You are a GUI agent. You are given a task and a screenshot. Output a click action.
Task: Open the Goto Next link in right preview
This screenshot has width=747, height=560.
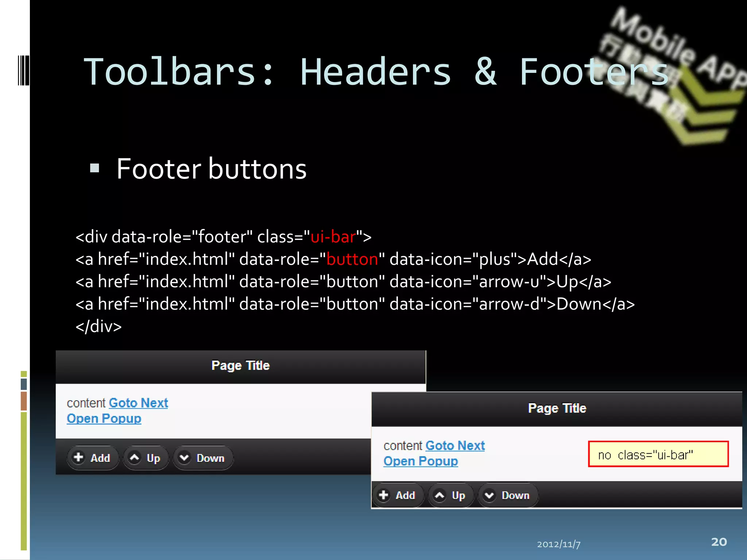455,446
